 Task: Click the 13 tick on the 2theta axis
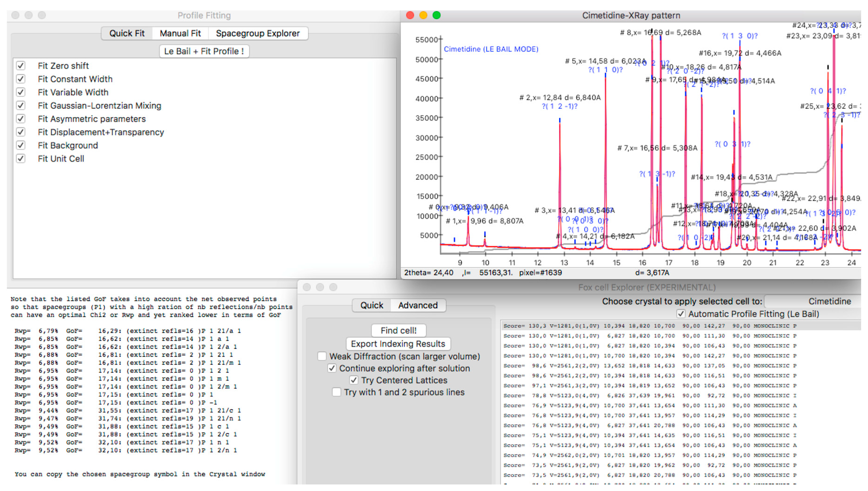pyautogui.click(x=564, y=262)
